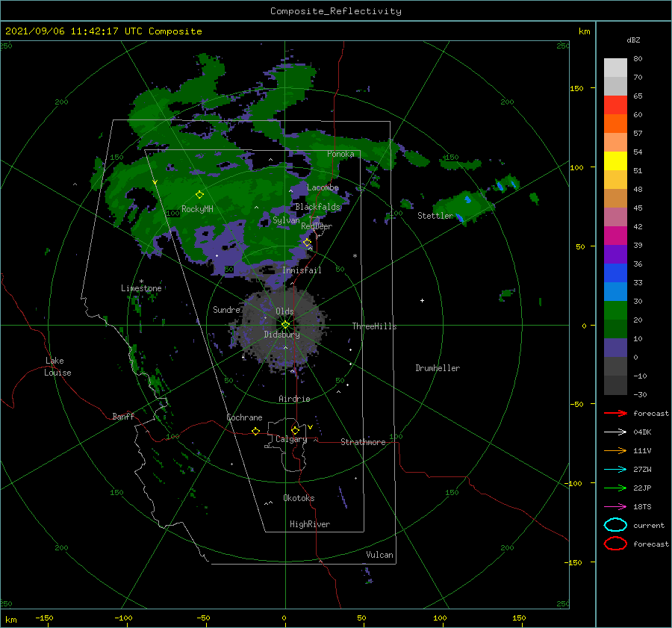Click the Lacombe town label
The image size is (672, 628).
click(x=323, y=187)
